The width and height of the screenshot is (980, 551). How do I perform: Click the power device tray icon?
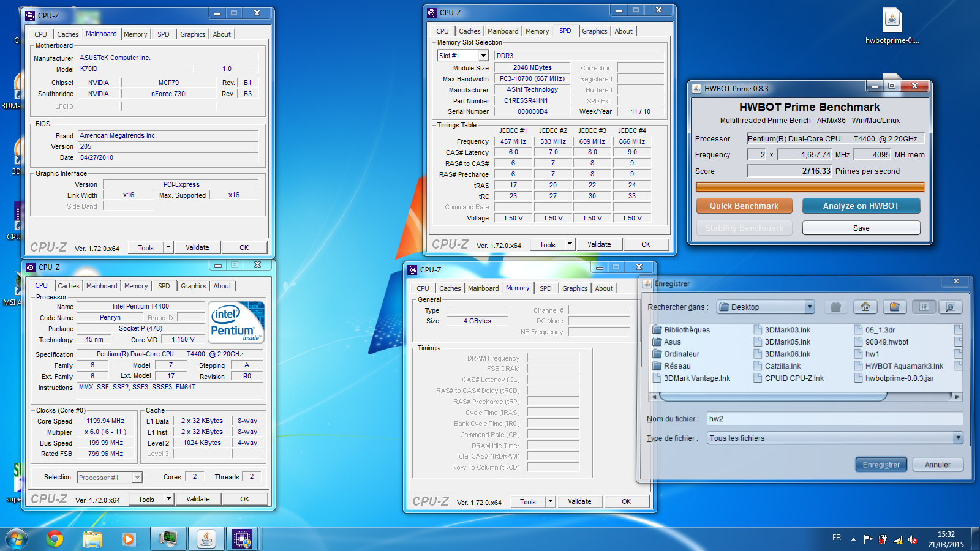(x=883, y=539)
